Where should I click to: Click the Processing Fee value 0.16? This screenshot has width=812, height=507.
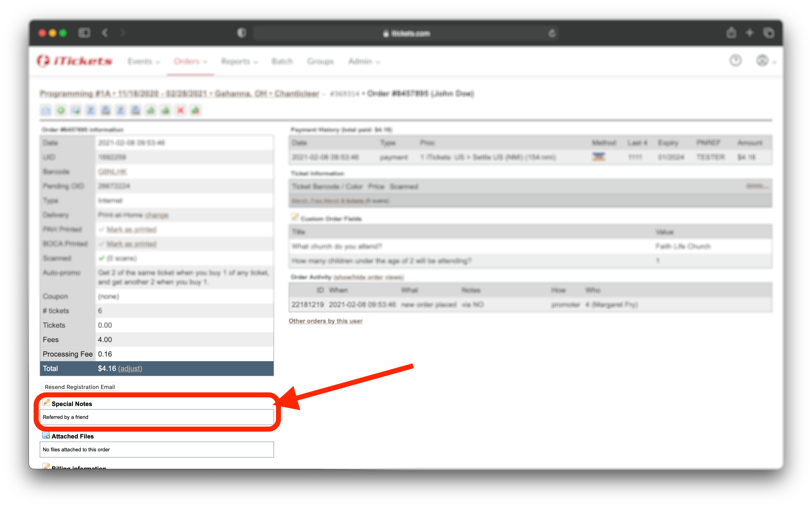(105, 354)
